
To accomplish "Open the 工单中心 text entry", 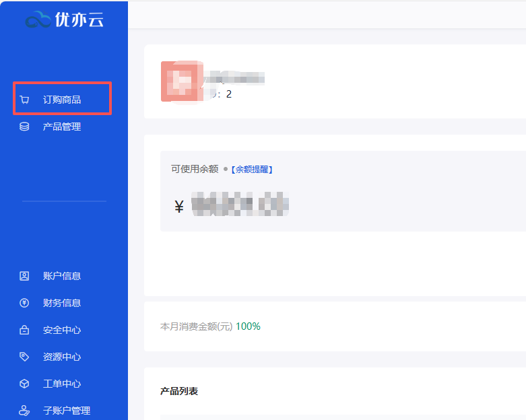I will [62, 384].
